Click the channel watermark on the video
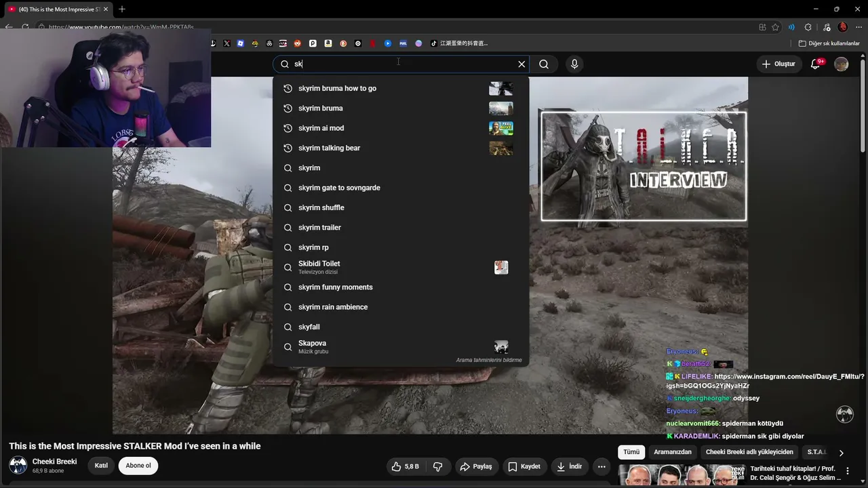 845,414
